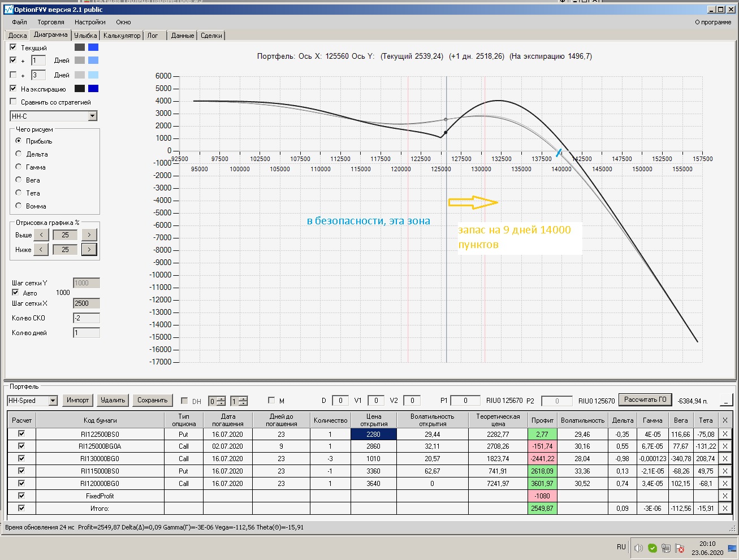This screenshot has height=560, width=739.
Task: Click the bright blue swatch for Текущий
Action: coord(93,47)
